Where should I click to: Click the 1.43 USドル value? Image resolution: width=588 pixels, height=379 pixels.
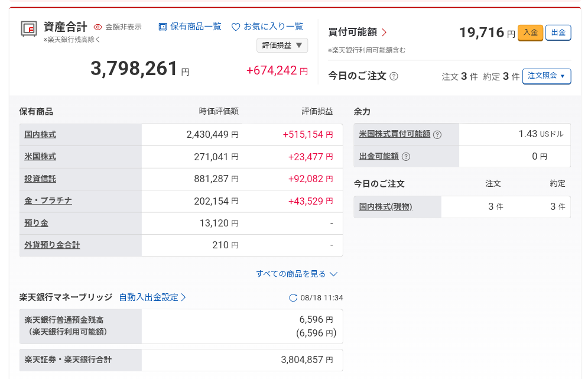[541, 134]
